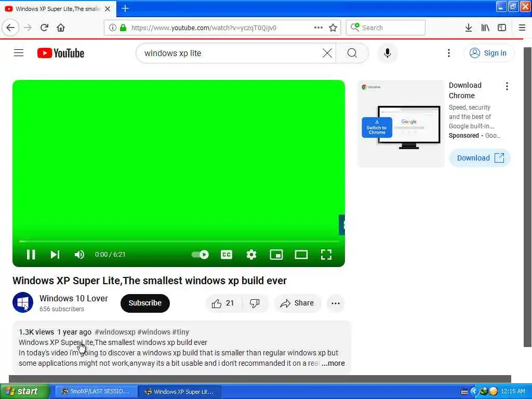Enable miniplayer mode
Screen dimensions: 532x399
(x=276, y=255)
